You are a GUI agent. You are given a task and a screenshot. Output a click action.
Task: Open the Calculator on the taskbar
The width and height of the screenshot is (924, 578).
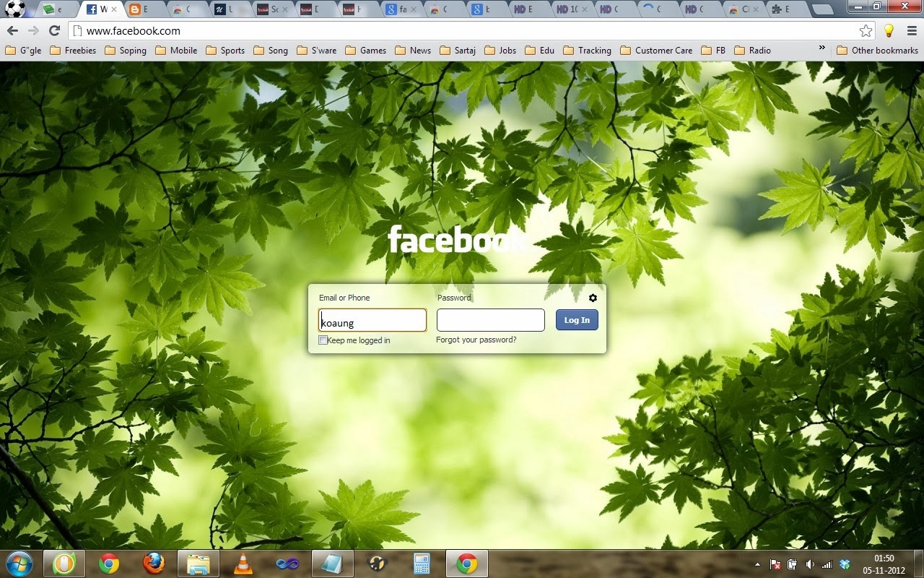point(422,564)
